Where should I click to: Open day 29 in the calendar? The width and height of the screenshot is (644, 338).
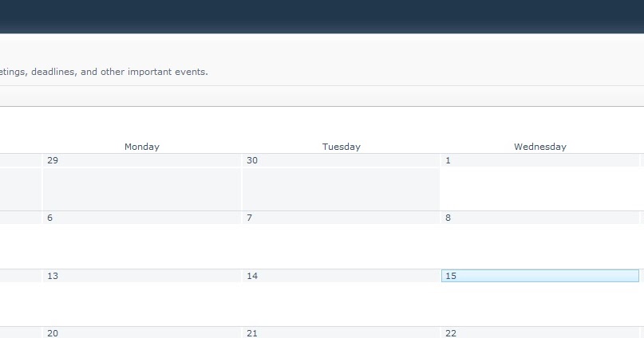coord(53,160)
